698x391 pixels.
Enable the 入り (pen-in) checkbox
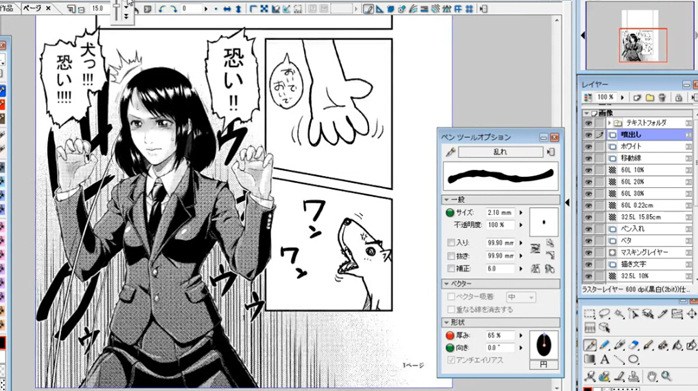pos(450,243)
